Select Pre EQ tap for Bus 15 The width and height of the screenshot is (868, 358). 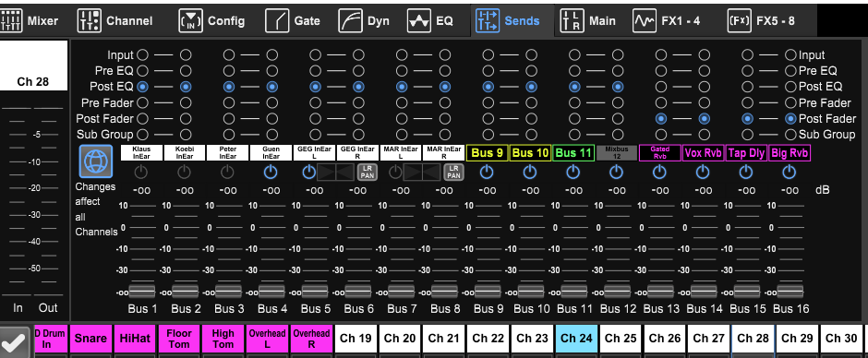coord(747,71)
